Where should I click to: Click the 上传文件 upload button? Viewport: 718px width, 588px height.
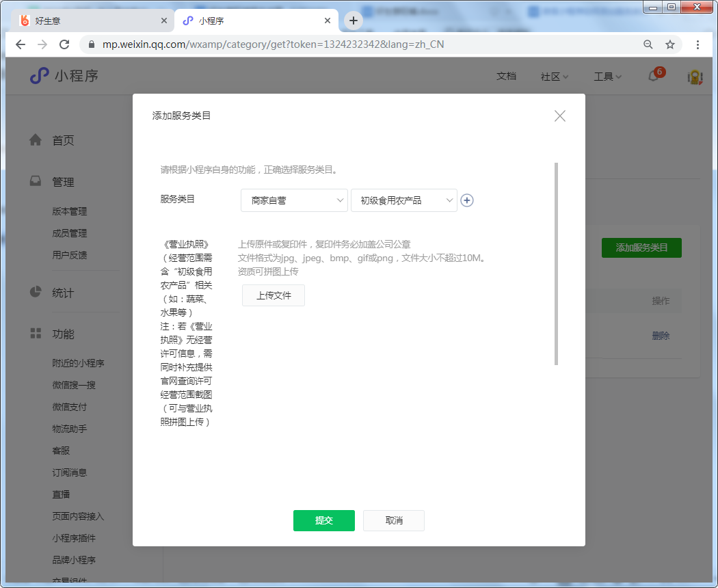coord(274,295)
